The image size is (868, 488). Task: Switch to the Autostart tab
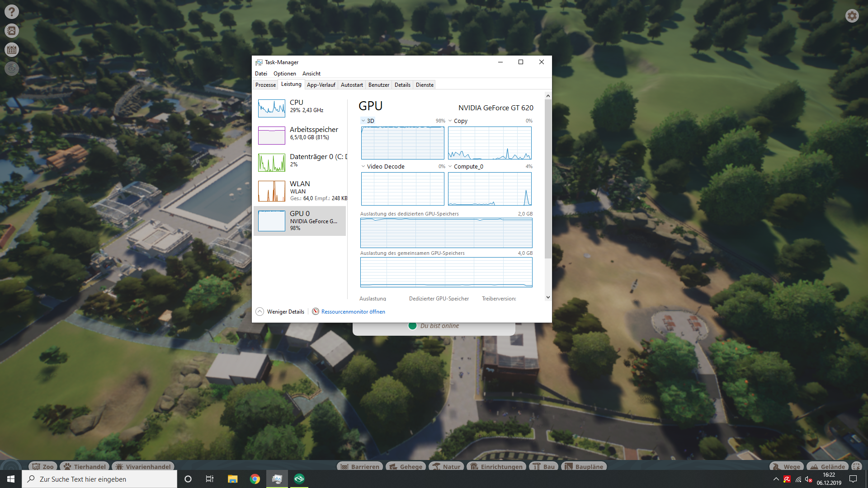point(352,85)
